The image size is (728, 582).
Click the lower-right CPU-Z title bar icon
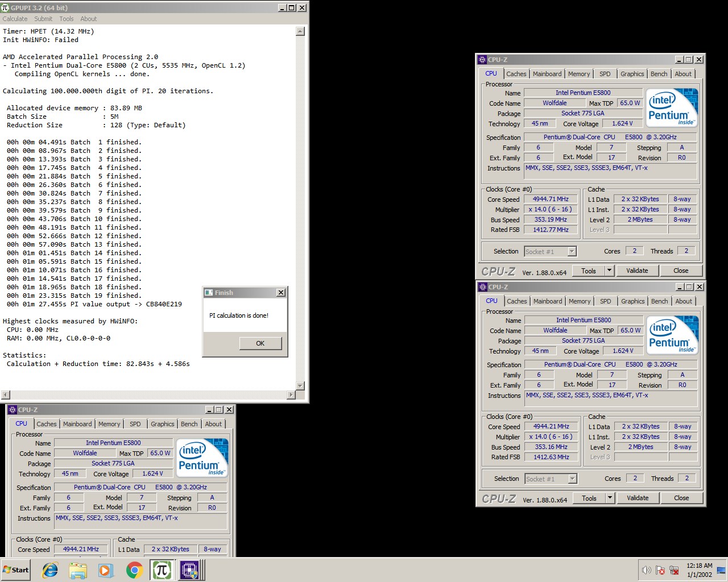483,286
